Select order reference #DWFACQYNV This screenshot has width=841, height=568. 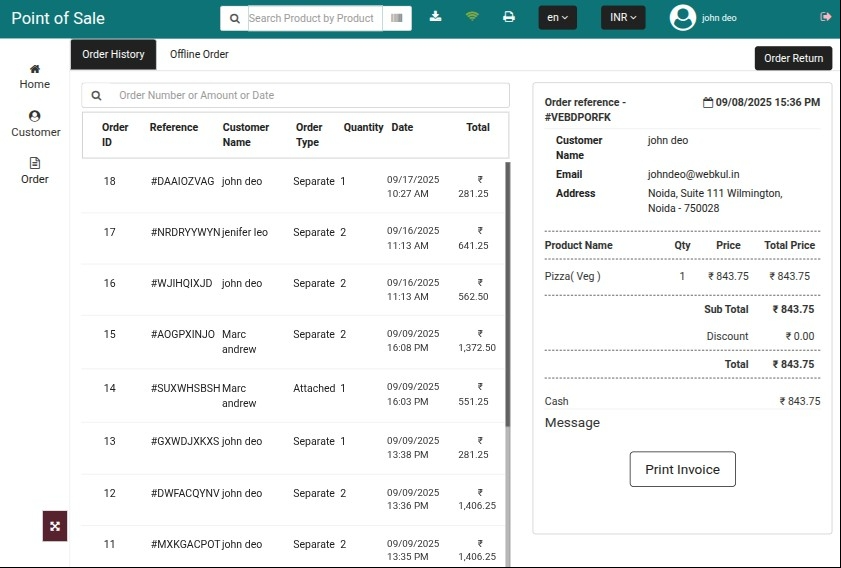pyautogui.click(x=185, y=493)
